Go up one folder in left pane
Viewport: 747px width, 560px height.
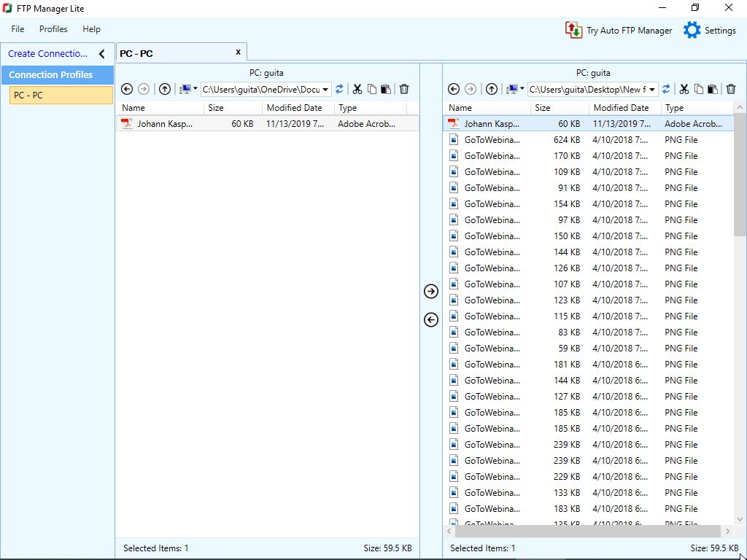click(x=165, y=89)
